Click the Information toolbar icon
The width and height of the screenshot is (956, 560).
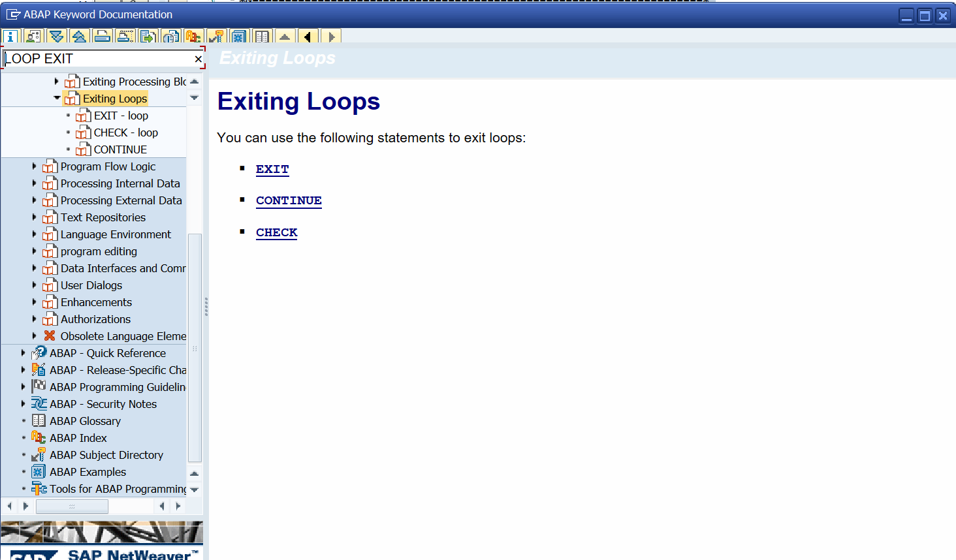[10, 37]
